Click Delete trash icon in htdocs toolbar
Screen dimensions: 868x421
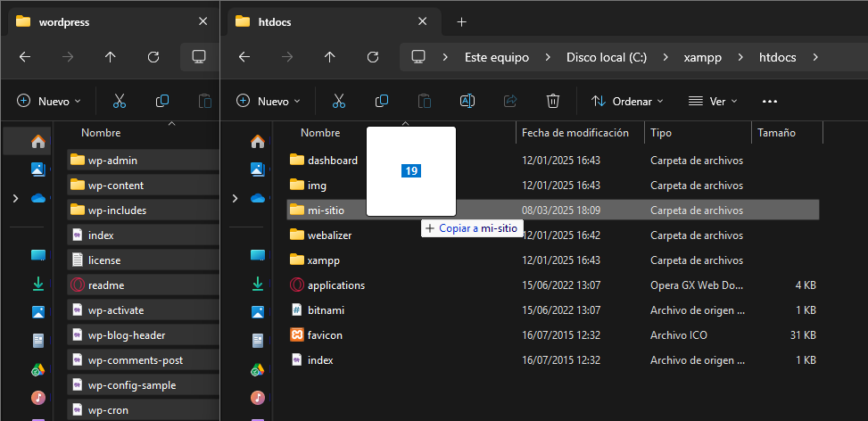pos(552,101)
